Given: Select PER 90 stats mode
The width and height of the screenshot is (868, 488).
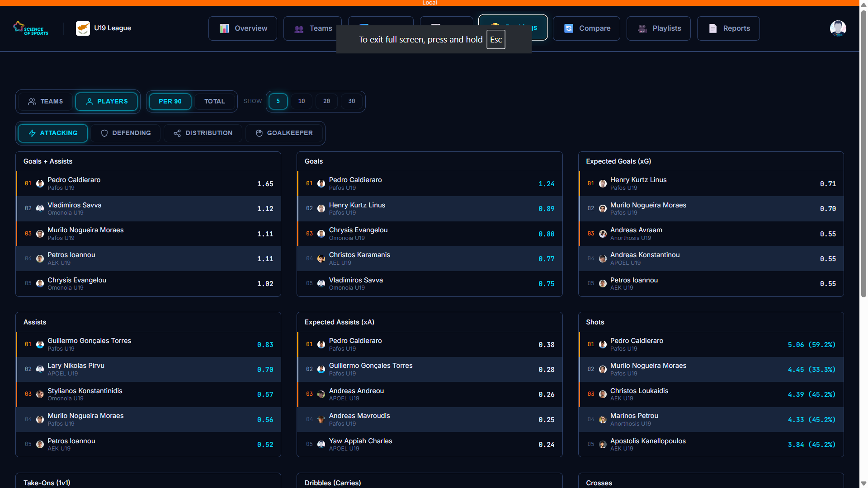Looking at the screenshot, I should (x=170, y=102).
